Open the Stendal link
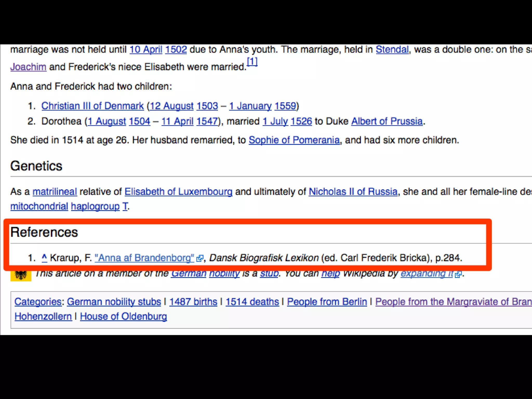This screenshot has width=532, height=399. 392,49
